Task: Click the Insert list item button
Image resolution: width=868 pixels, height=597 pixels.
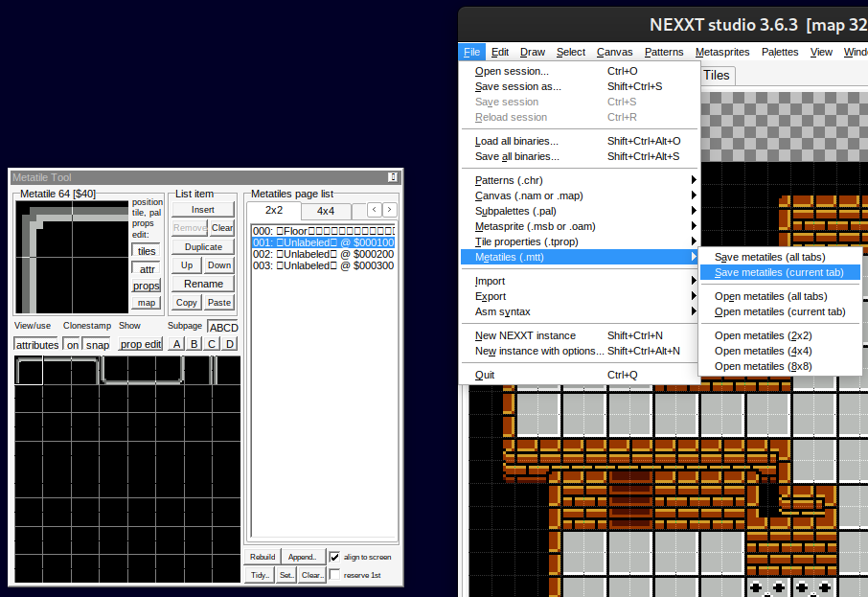Action: click(202, 209)
